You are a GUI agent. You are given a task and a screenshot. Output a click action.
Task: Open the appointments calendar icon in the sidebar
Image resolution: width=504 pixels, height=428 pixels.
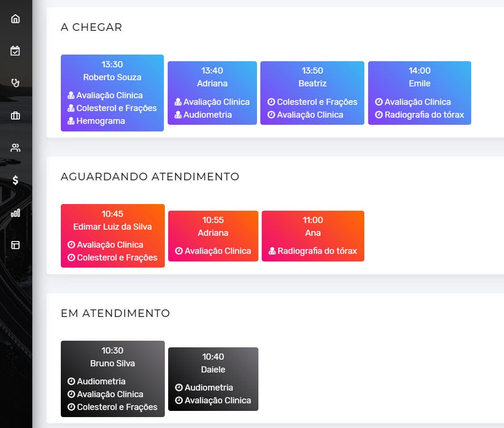click(x=16, y=51)
